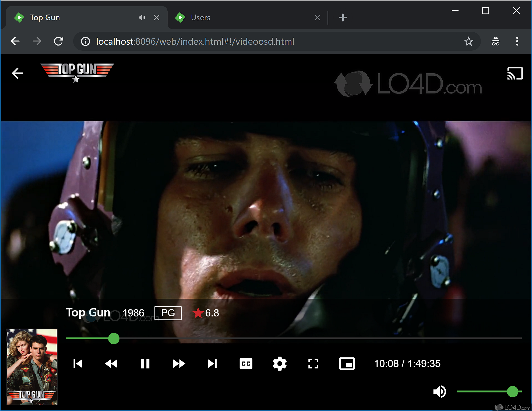532x411 pixels.
Task: Click the back arrow to exit playback
Action: [17, 73]
